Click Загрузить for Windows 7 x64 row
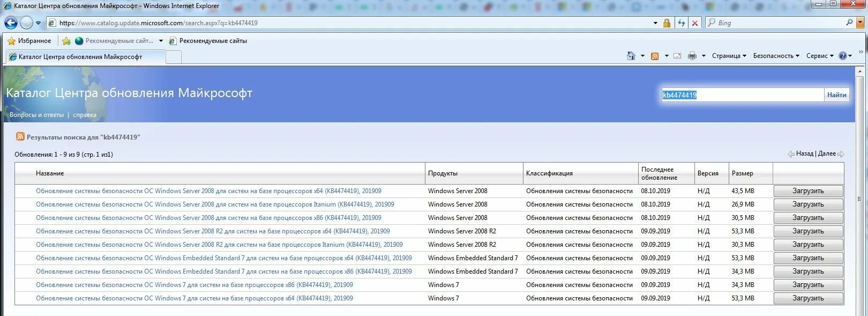This screenshot has width=868, height=316. pyautogui.click(x=808, y=298)
